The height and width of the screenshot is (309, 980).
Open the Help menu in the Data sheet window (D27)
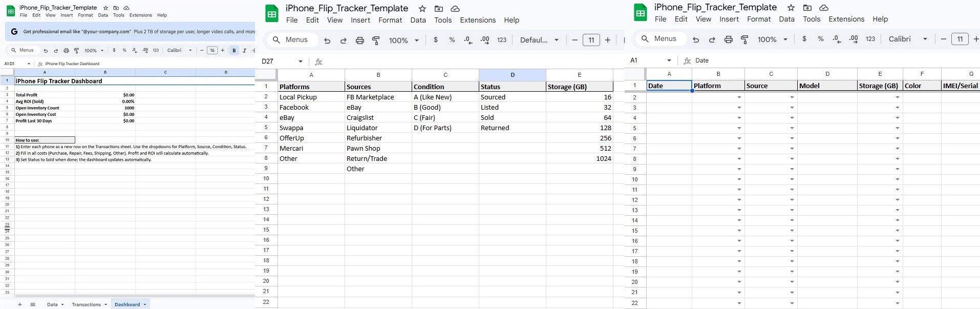tap(512, 20)
